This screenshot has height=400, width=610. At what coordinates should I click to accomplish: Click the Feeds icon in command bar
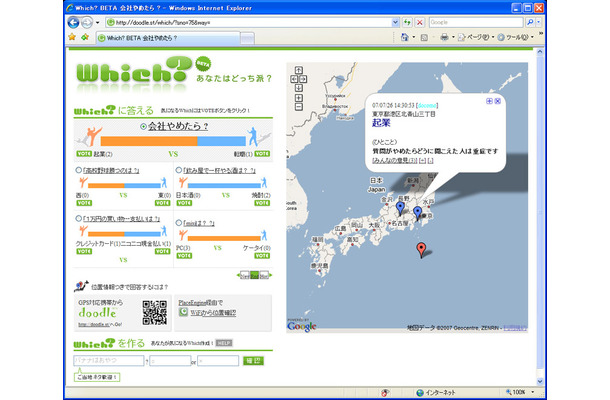coord(424,37)
